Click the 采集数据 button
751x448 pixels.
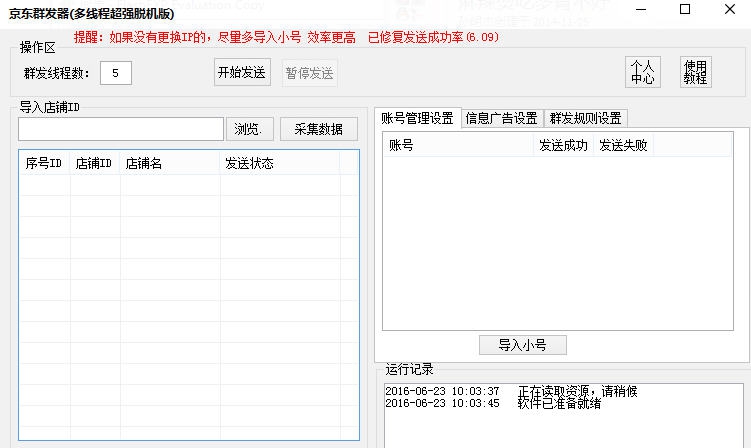(319, 129)
